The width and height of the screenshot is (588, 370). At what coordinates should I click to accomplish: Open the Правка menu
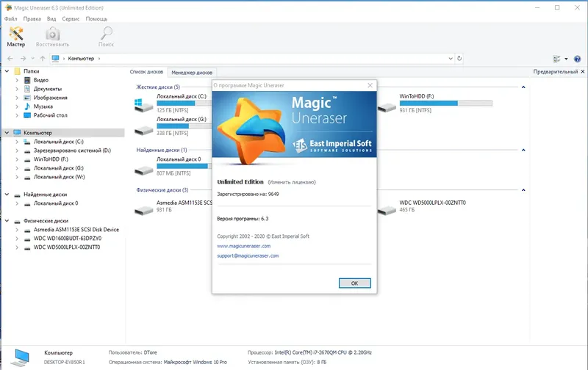pos(32,19)
